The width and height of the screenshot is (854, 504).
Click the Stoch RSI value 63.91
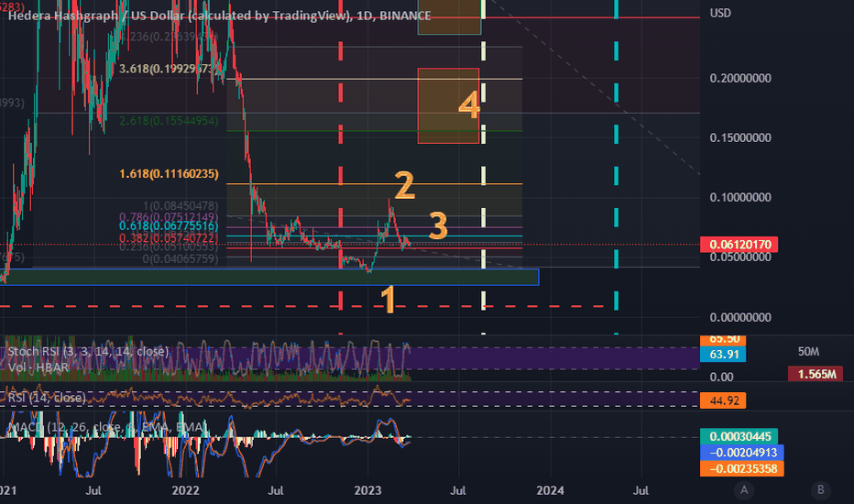[723, 354]
